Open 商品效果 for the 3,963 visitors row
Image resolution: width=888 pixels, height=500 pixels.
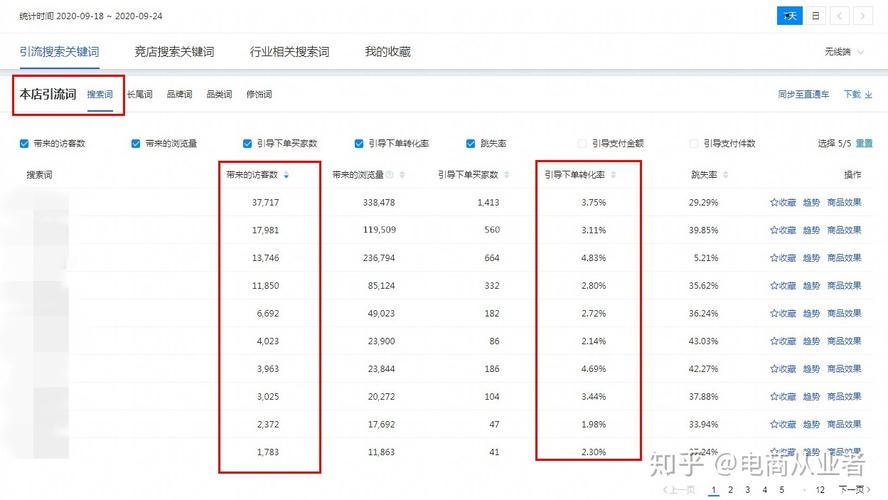[x=844, y=369]
